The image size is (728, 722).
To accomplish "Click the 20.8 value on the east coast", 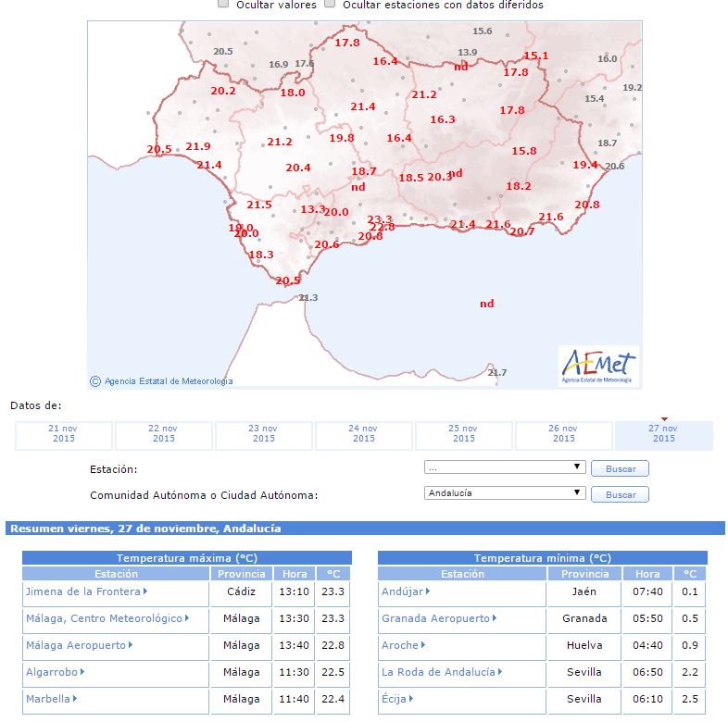I will pyautogui.click(x=587, y=205).
